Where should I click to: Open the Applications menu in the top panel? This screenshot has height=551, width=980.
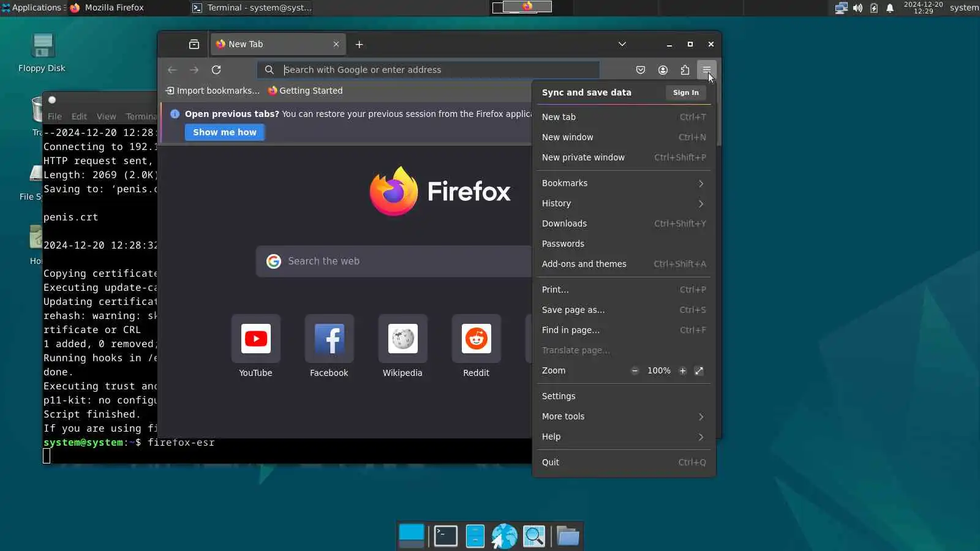click(33, 7)
